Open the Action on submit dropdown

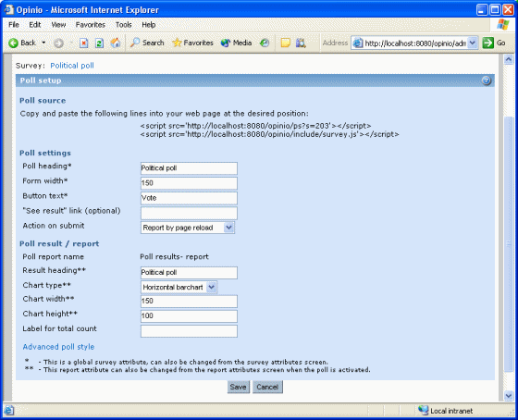coord(188,228)
